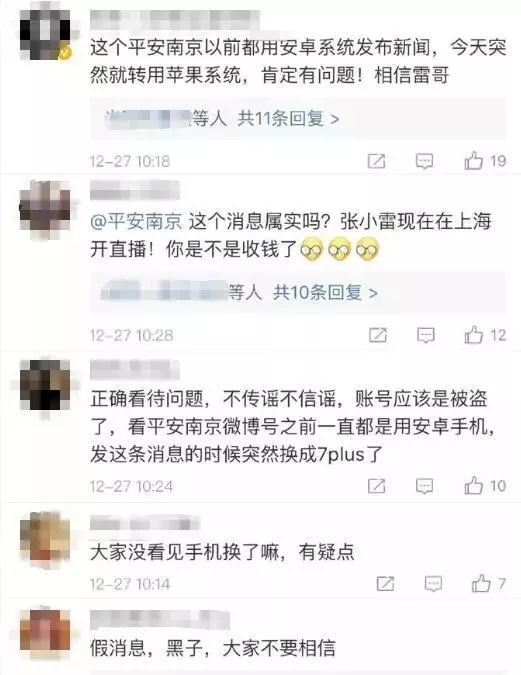Tap reply icon on 10:18 comment
This screenshot has width=521, height=675.
coord(424,161)
